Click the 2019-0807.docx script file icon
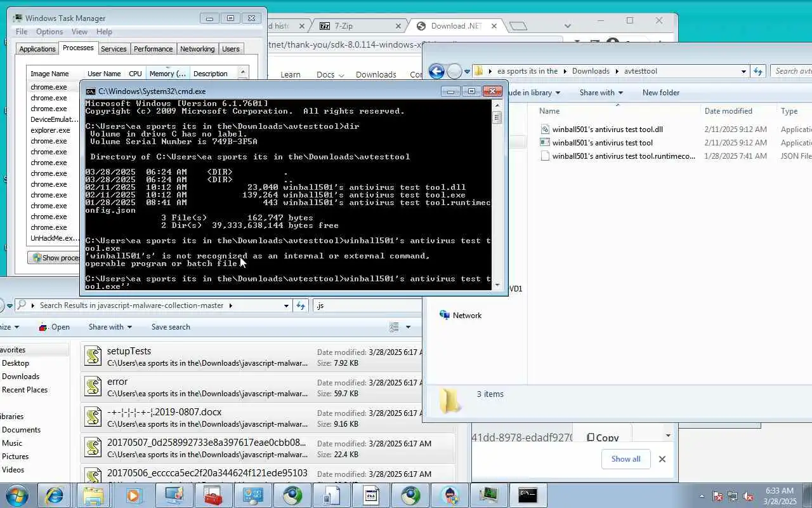The height and width of the screenshot is (508, 812). tap(93, 417)
